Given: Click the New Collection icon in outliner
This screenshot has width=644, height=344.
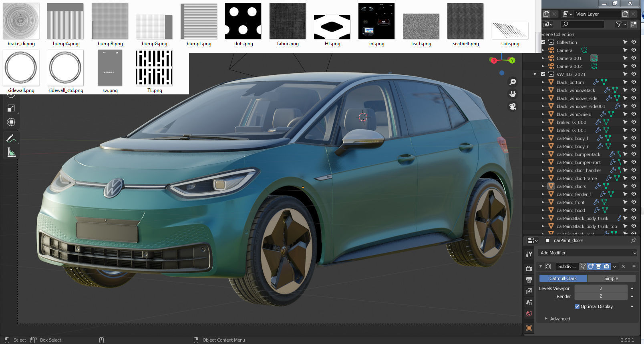Looking at the screenshot, I should tap(634, 24).
